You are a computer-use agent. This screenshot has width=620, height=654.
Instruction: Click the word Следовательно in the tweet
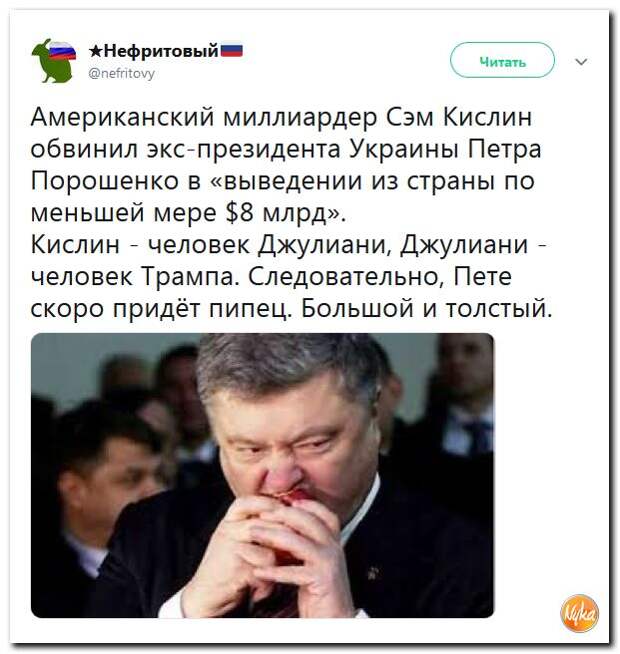click(347, 276)
